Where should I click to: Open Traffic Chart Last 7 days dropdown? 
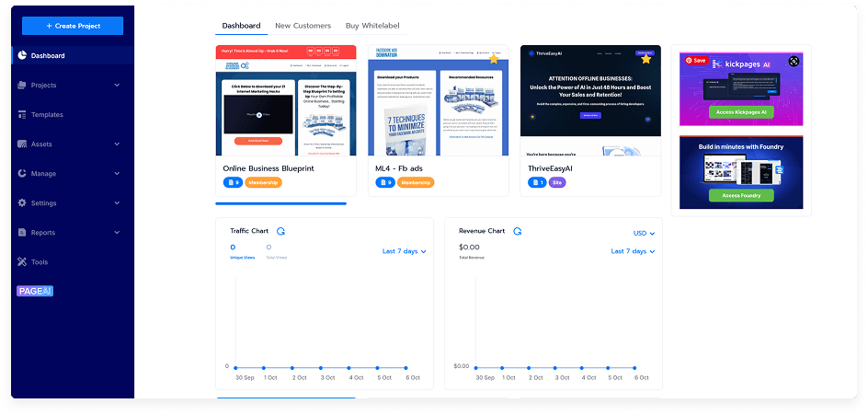405,251
